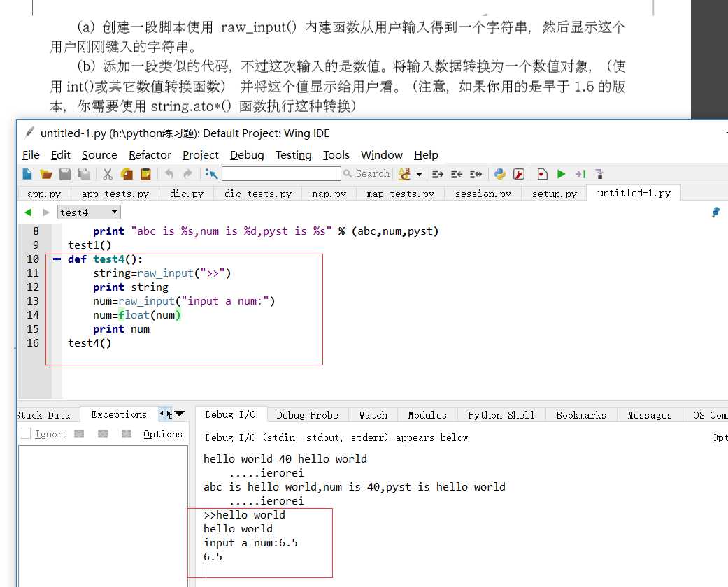Open the Testing menu
The width and height of the screenshot is (728, 587).
click(x=294, y=155)
